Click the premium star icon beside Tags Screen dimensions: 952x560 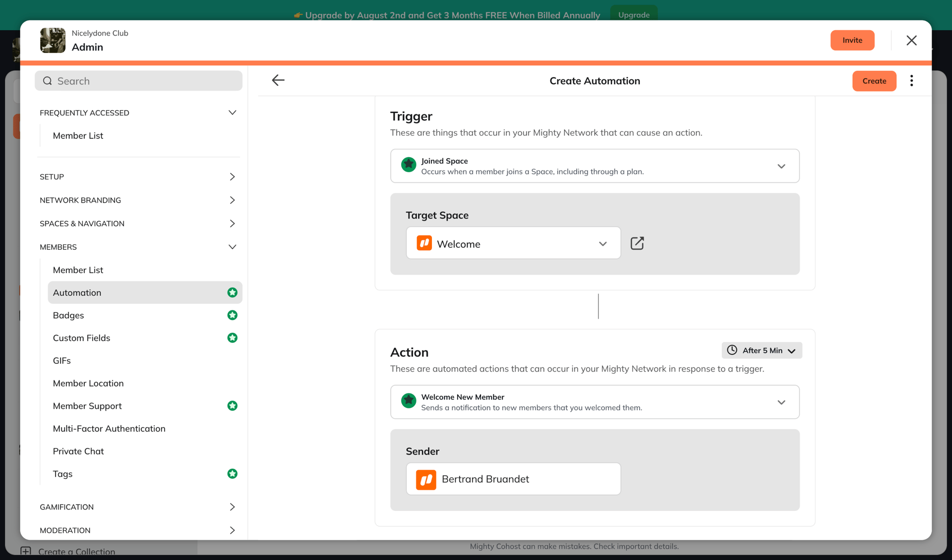click(x=232, y=473)
